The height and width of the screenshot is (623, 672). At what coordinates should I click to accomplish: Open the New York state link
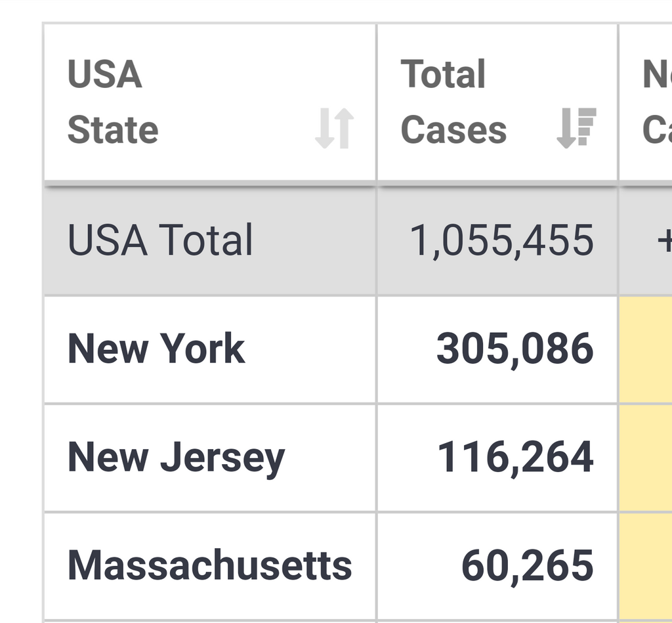(x=156, y=349)
